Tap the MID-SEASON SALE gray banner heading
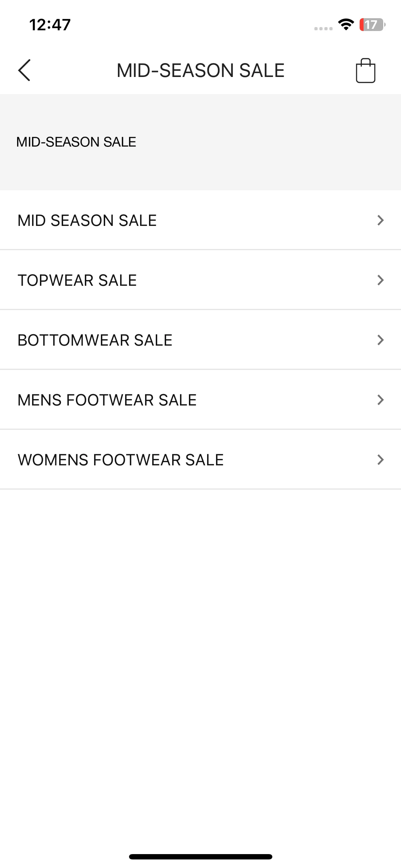Screen dimensions: 401x868 point(76,142)
